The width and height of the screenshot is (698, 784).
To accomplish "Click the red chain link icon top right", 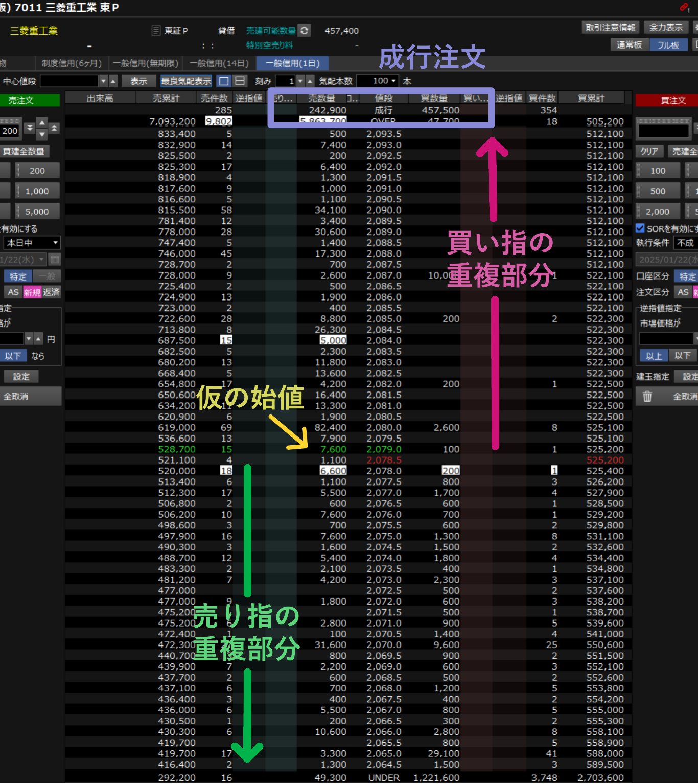I will 683,7.
